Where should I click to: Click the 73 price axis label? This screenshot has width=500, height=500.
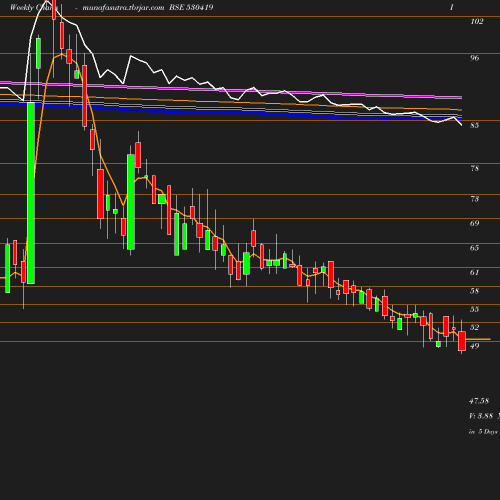coord(475,199)
